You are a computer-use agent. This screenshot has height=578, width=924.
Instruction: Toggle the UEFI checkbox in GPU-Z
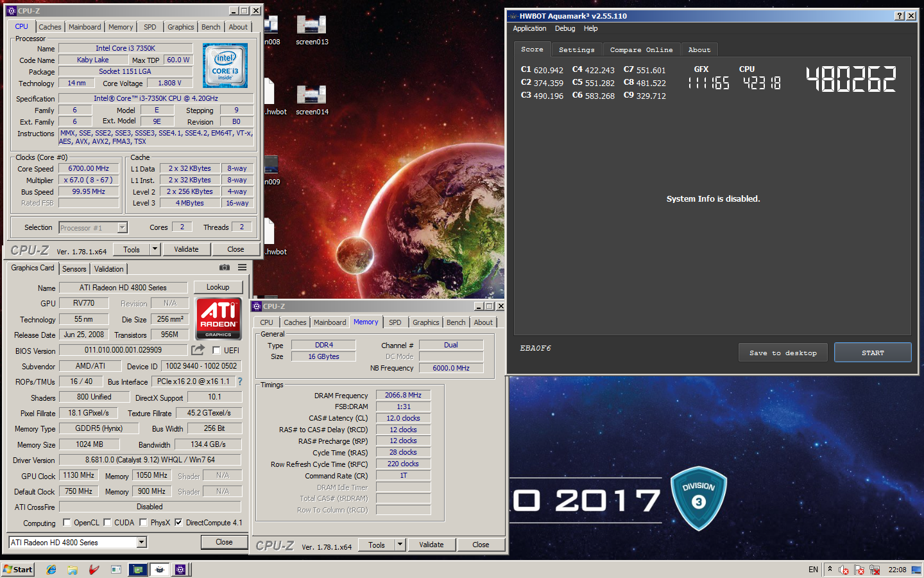click(x=216, y=350)
